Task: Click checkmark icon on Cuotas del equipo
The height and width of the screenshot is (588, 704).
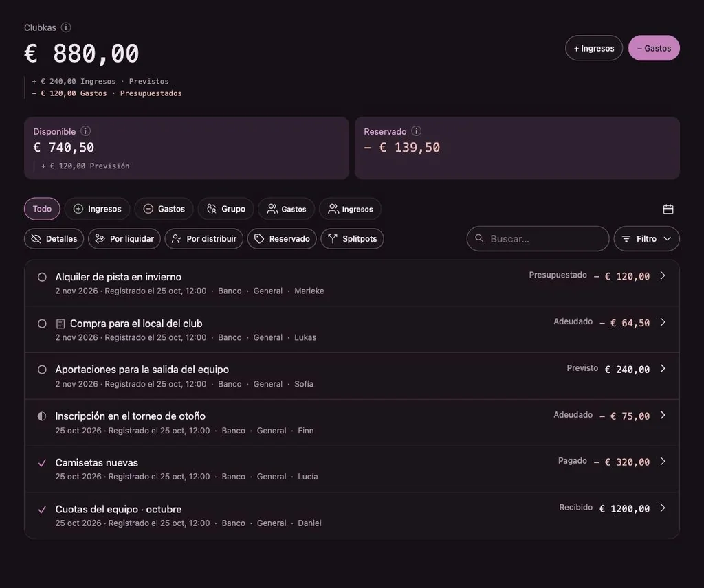Action: coord(42,510)
